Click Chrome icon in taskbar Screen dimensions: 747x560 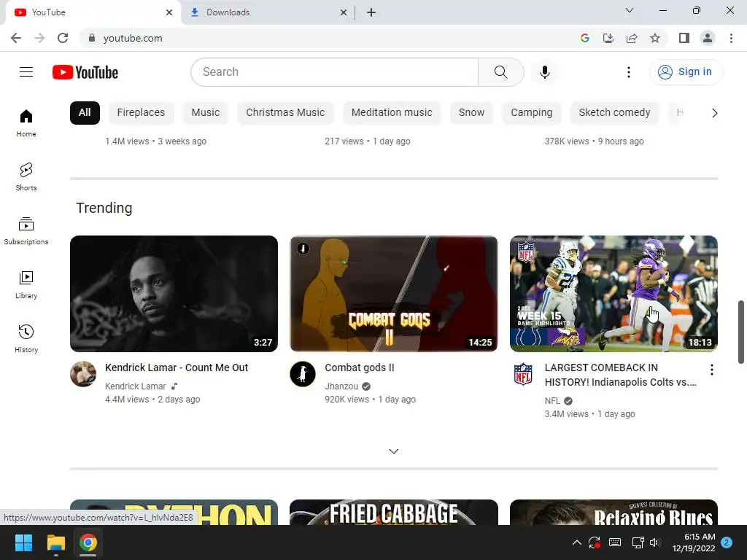[88, 542]
